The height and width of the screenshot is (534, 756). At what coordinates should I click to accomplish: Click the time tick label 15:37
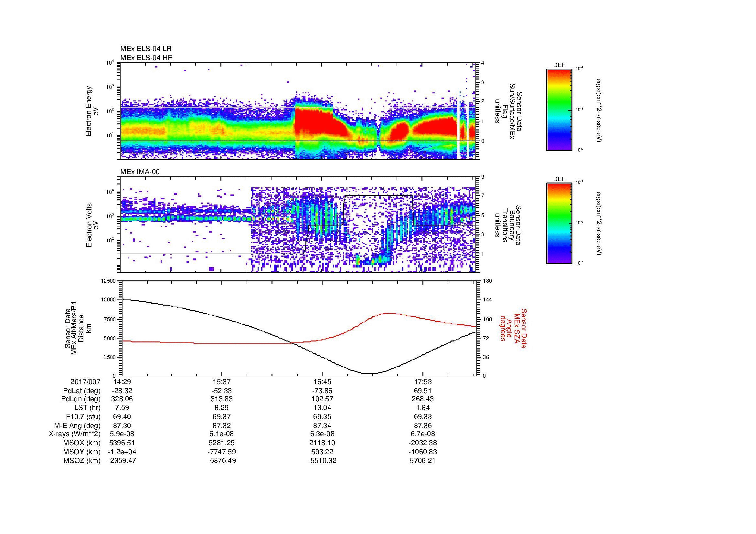click(222, 382)
